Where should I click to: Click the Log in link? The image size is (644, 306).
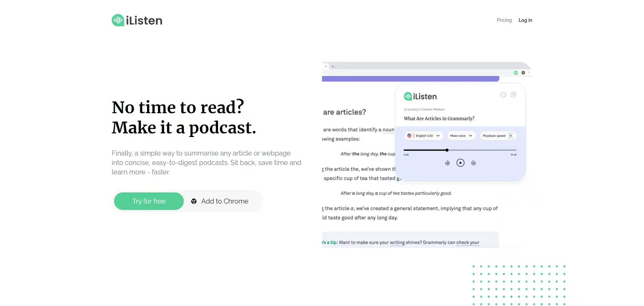pyautogui.click(x=525, y=20)
